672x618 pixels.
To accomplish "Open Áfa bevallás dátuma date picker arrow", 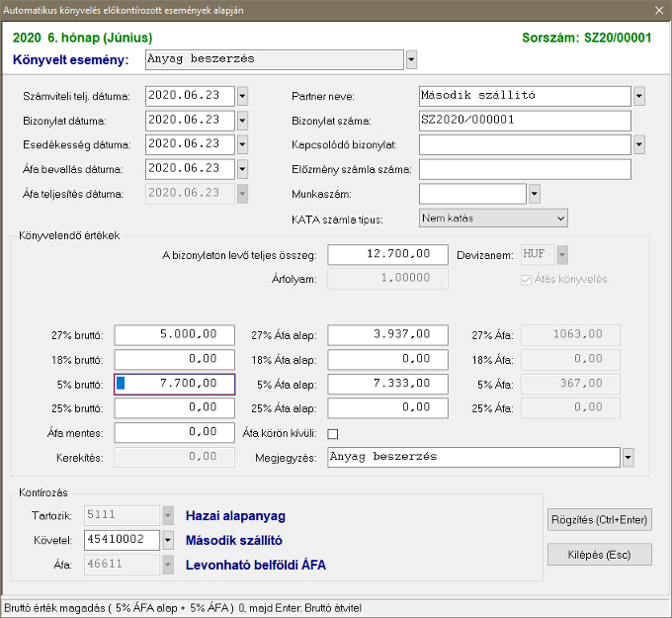I will [242, 169].
